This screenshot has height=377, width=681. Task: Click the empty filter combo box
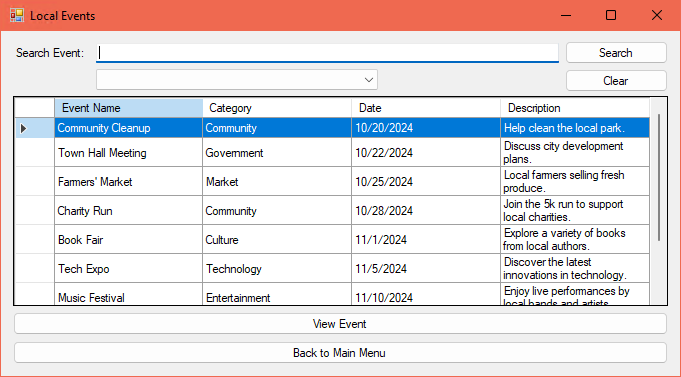(237, 80)
